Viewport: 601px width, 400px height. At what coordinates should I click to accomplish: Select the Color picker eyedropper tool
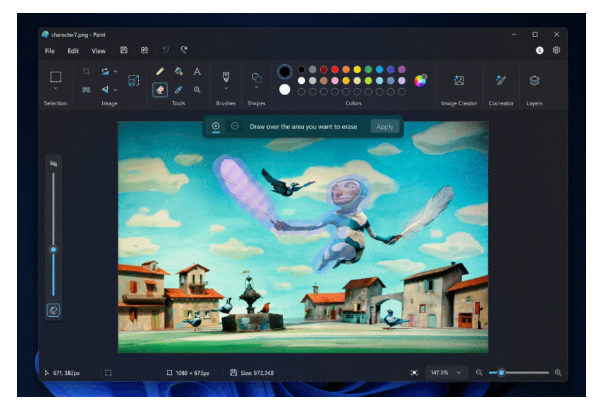178,89
